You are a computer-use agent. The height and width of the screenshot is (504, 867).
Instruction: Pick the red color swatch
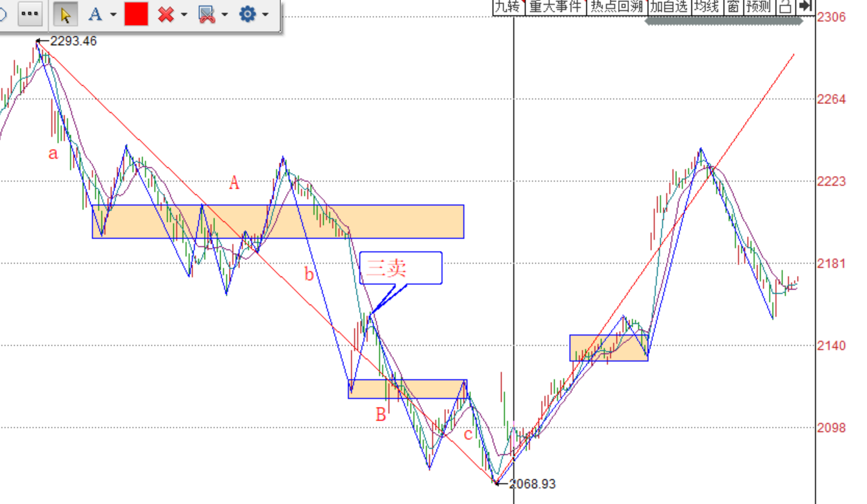(x=136, y=14)
